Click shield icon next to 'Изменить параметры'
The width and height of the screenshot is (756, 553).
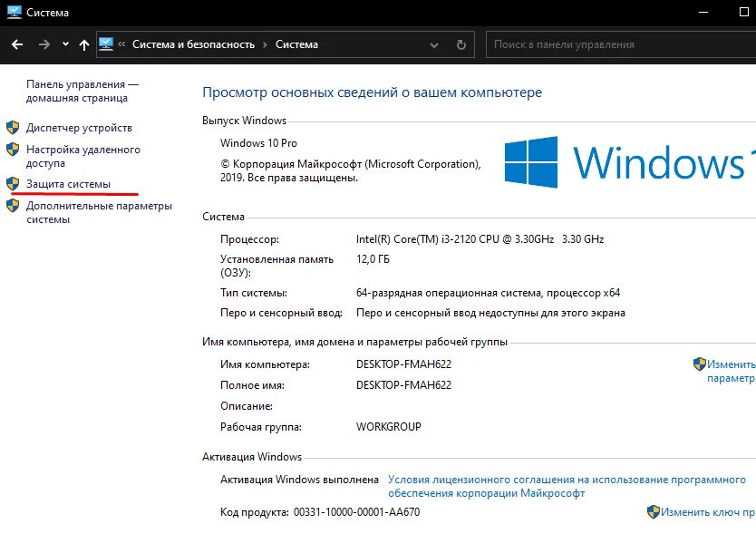pos(699,364)
